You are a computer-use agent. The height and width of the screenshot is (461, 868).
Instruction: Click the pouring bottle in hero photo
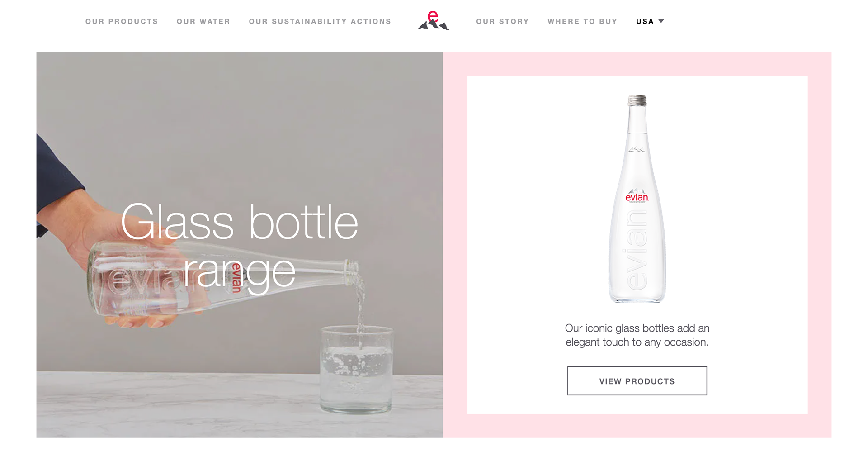coord(224,278)
